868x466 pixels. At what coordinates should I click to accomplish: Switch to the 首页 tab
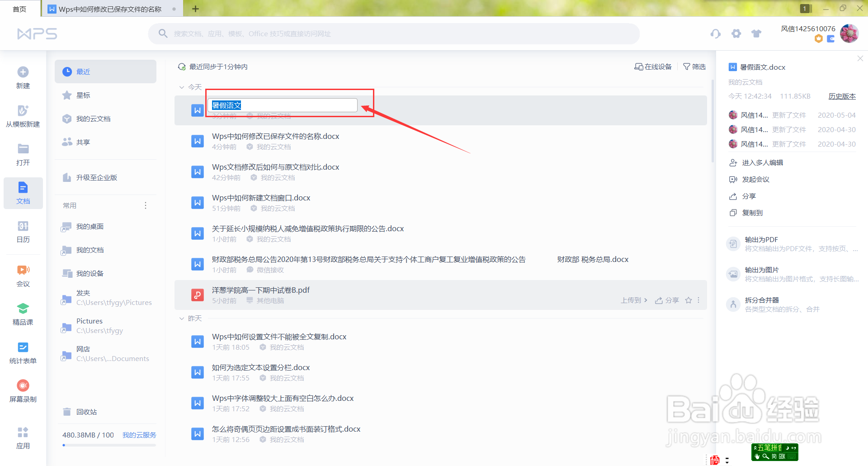pos(19,8)
